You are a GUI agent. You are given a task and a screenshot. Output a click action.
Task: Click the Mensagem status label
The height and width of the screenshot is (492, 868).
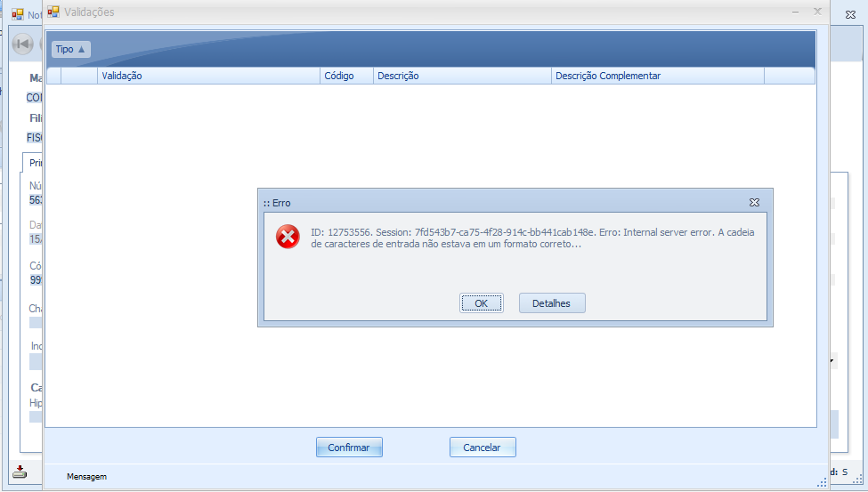[x=87, y=477]
